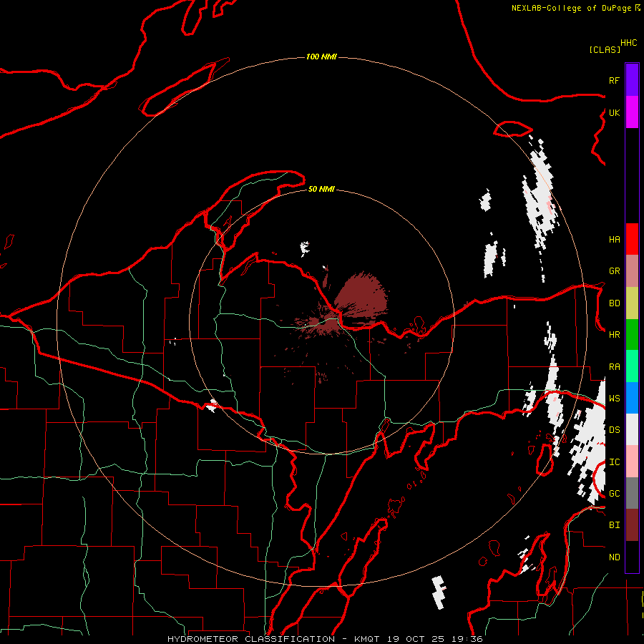Click the RA legend label
This screenshot has width=644, height=644.
coord(614,367)
